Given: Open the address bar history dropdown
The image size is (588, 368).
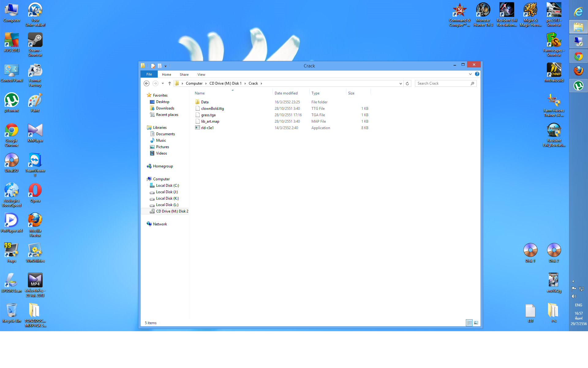Looking at the screenshot, I should pyautogui.click(x=400, y=83).
